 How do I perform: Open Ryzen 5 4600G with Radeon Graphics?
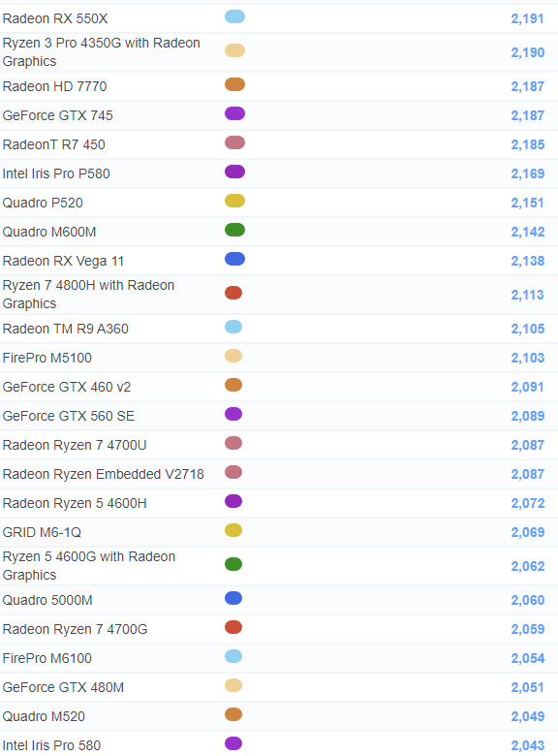pyautogui.click(x=89, y=566)
